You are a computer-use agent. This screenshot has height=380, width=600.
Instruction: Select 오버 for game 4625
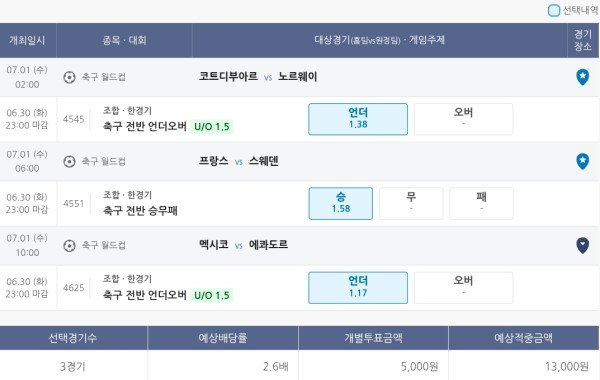[463, 288]
